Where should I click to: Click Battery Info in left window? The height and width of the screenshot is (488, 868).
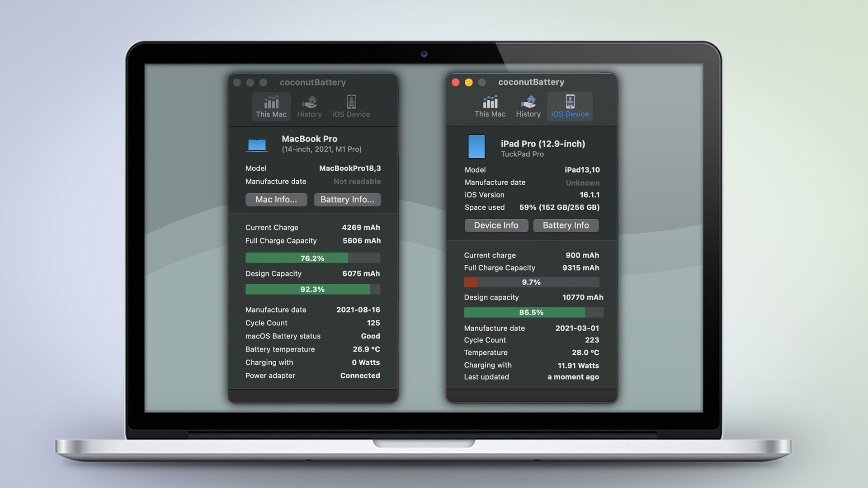(347, 200)
